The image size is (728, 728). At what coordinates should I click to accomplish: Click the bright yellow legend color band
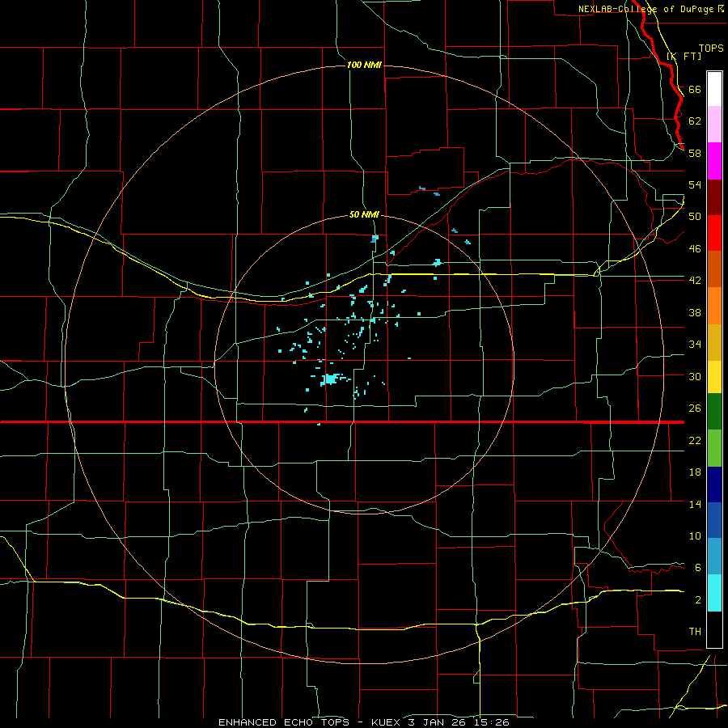click(714, 377)
